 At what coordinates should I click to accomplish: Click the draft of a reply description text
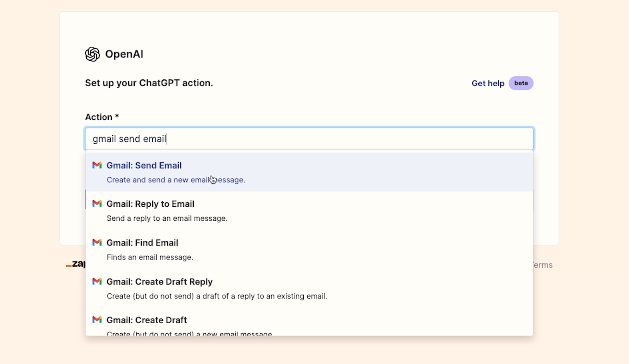217,296
